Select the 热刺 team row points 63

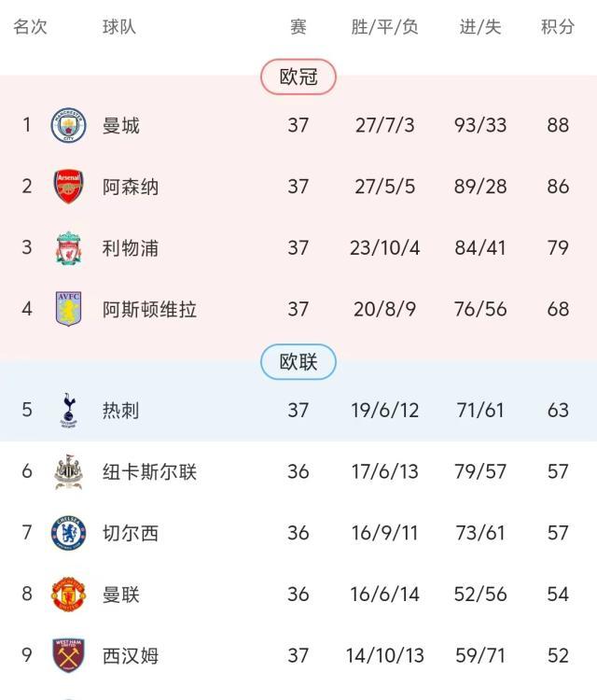[x=558, y=410]
